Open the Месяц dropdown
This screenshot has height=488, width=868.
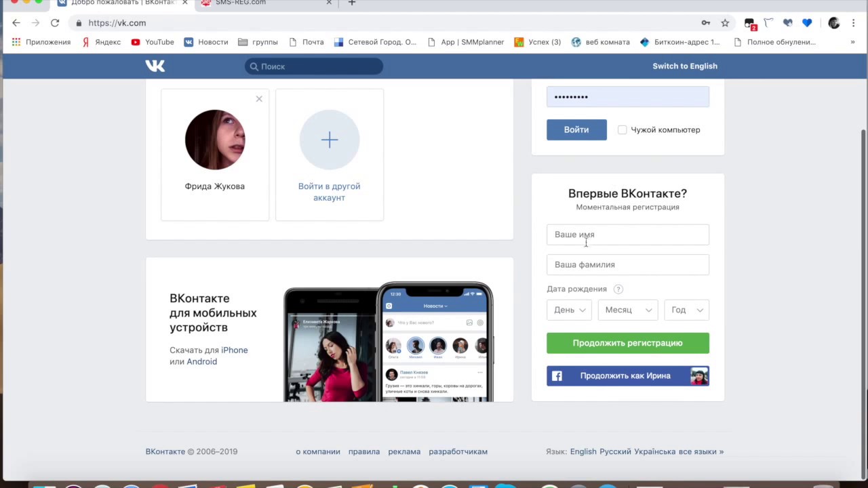[x=627, y=310]
